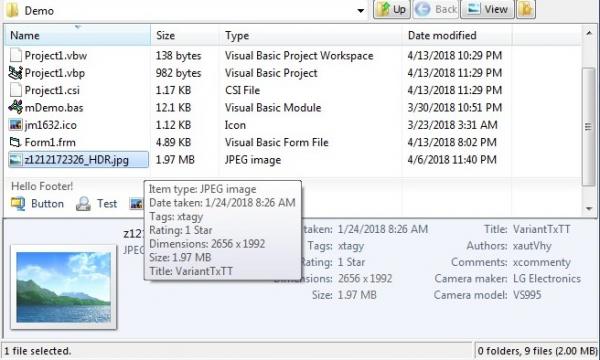Viewport: 600px width, 360px height.
Task: Click the Visual Basic Module type cell
Action: point(273,108)
